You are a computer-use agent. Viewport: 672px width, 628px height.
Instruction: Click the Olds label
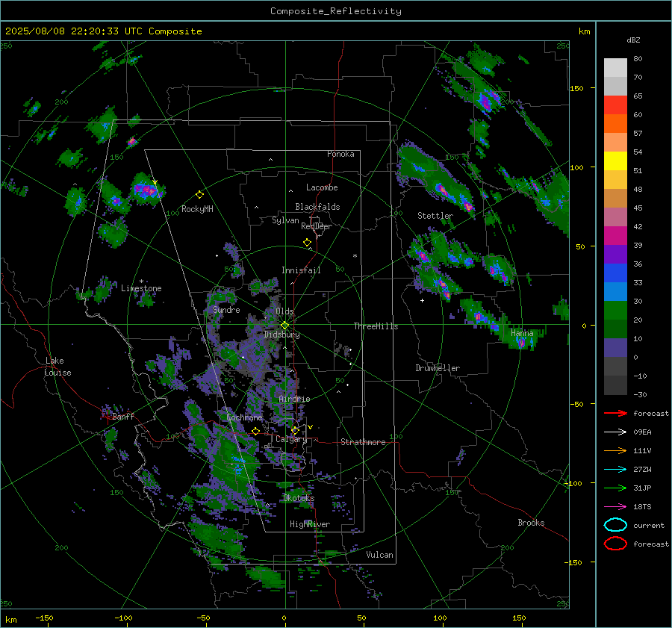(x=284, y=311)
